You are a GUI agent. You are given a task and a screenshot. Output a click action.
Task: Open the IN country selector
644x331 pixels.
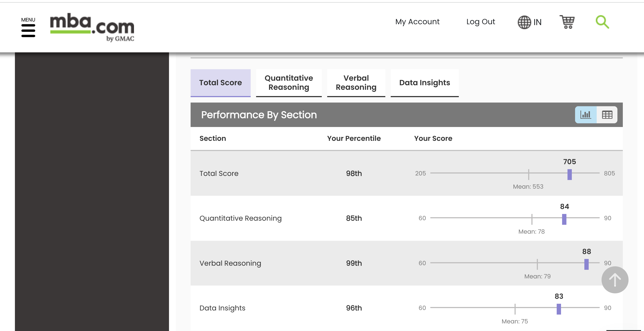coord(537,22)
